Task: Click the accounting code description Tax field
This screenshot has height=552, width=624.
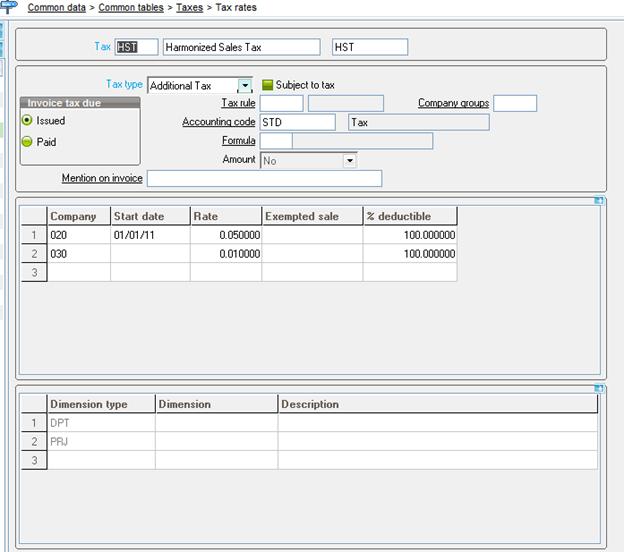Action: [x=419, y=122]
